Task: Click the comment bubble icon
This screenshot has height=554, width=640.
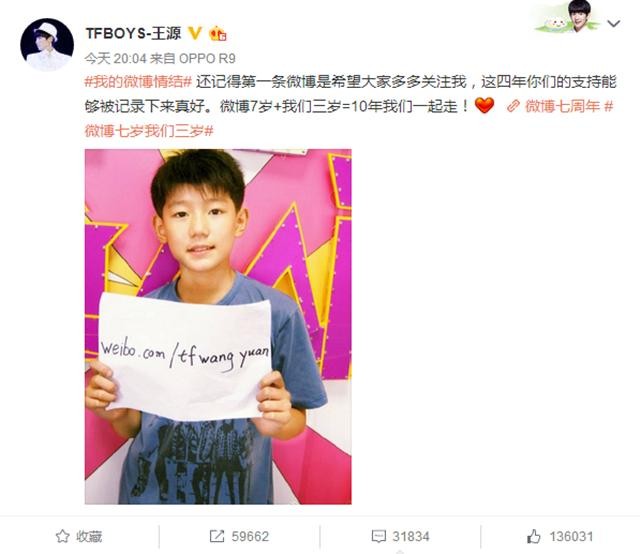Action: (x=378, y=536)
